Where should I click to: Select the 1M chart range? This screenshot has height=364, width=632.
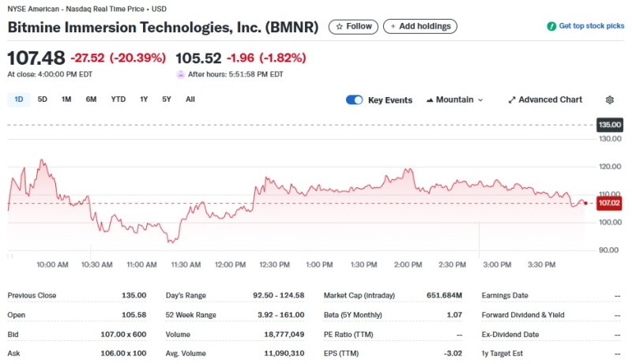pyautogui.click(x=66, y=99)
